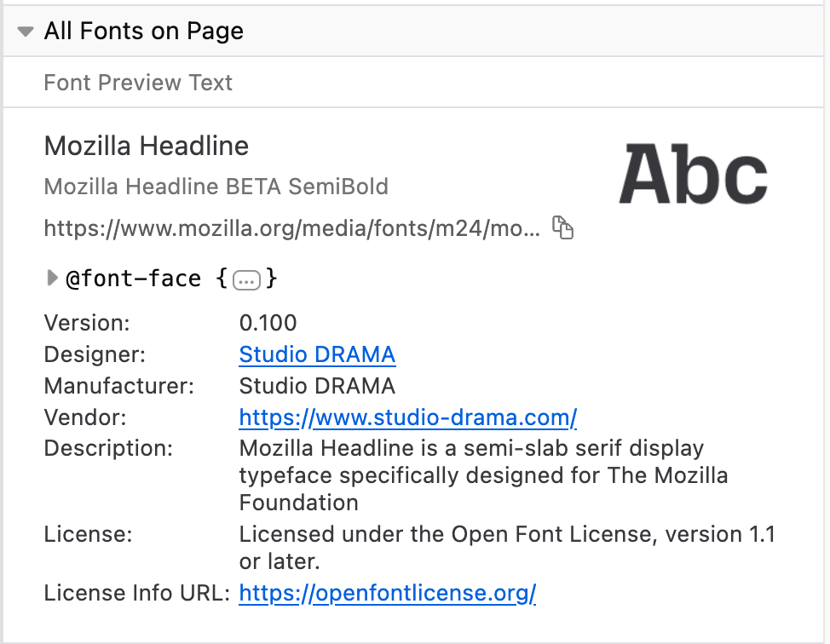Click the Abc glyph preview for Mozilla Headline

click(x=693, y=172)
